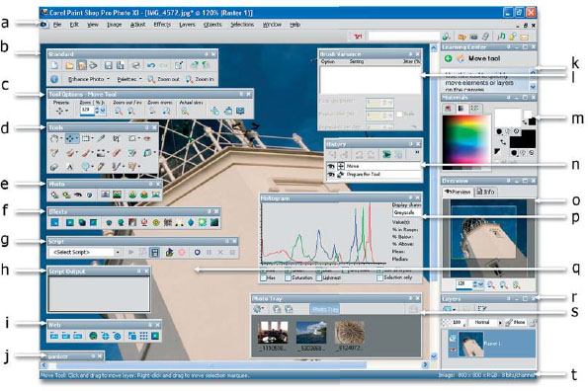Screen dimensions: 588x391
Task: Click the grid icon in the Web toolbar
Action: coord(143,337)
